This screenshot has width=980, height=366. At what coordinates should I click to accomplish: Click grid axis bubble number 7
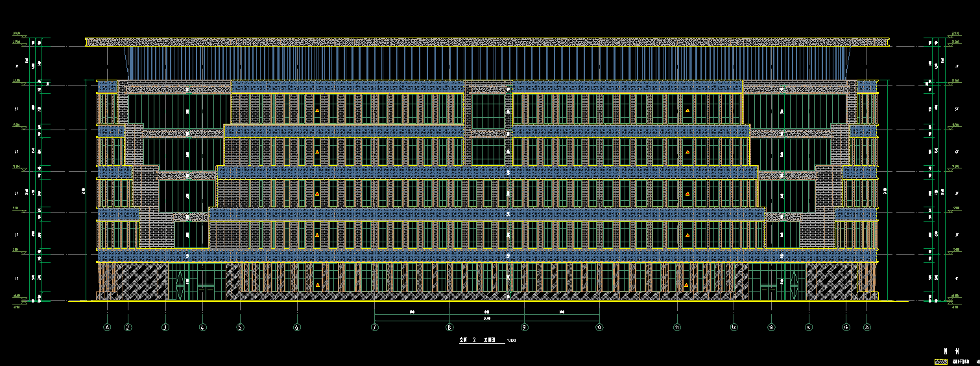pyautogui.click(x=374, y=328)
